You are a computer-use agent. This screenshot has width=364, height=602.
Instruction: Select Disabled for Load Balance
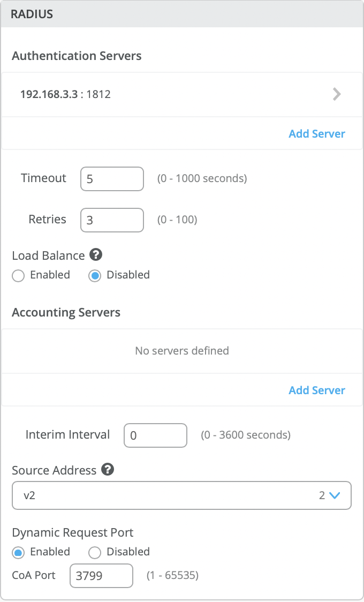click(x=95, y=276)
